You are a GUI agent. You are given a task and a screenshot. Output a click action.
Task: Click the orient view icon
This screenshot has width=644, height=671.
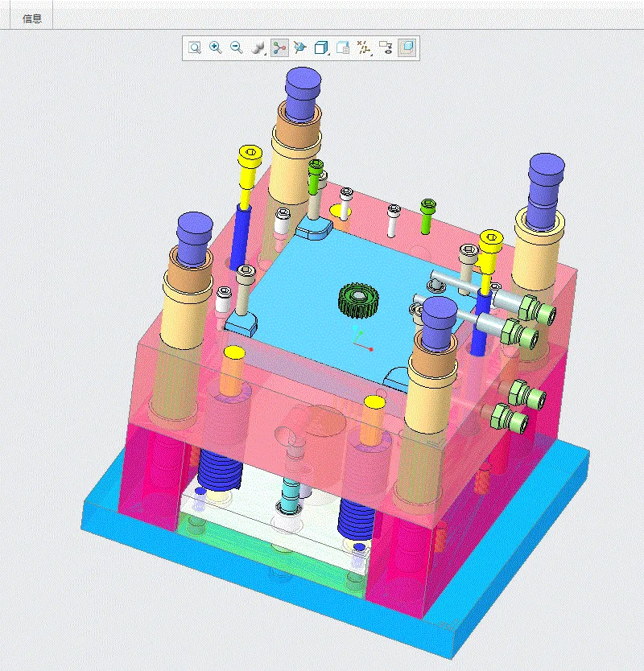[300, 47]
